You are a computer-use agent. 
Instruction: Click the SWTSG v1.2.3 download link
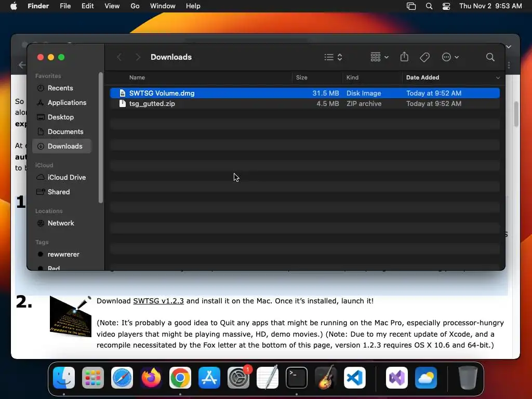click(x=158, y=301)
